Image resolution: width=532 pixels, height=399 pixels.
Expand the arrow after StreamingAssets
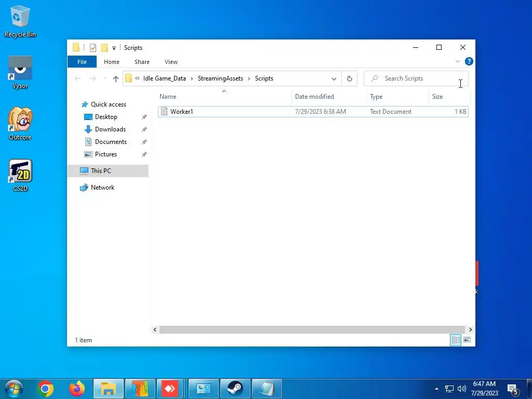249,79
